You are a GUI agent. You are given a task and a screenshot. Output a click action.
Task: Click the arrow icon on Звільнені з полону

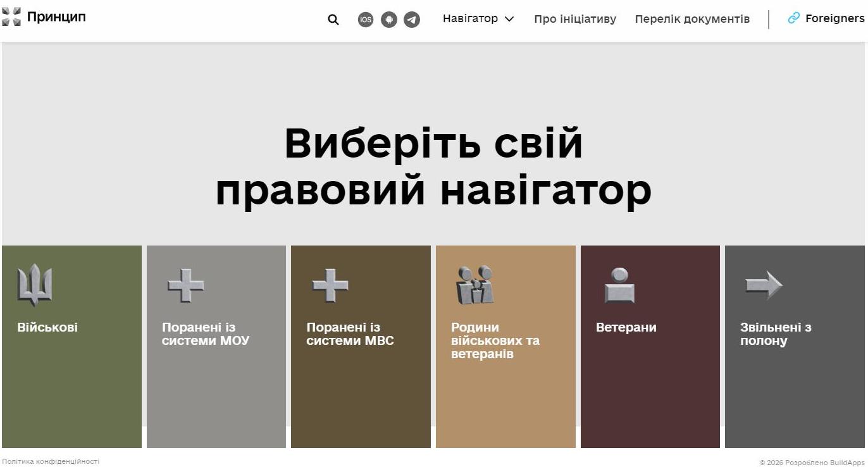(x=764, y=285)
